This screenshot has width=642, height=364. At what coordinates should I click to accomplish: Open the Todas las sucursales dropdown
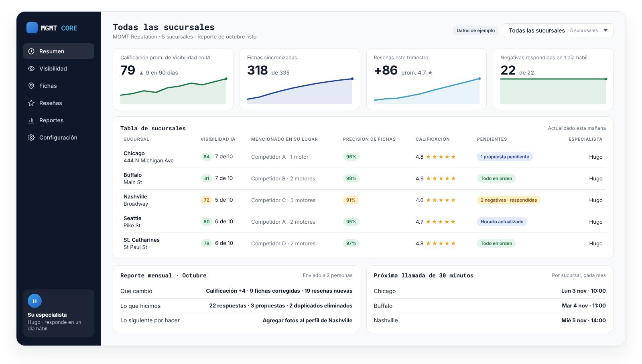pos(558,30)
